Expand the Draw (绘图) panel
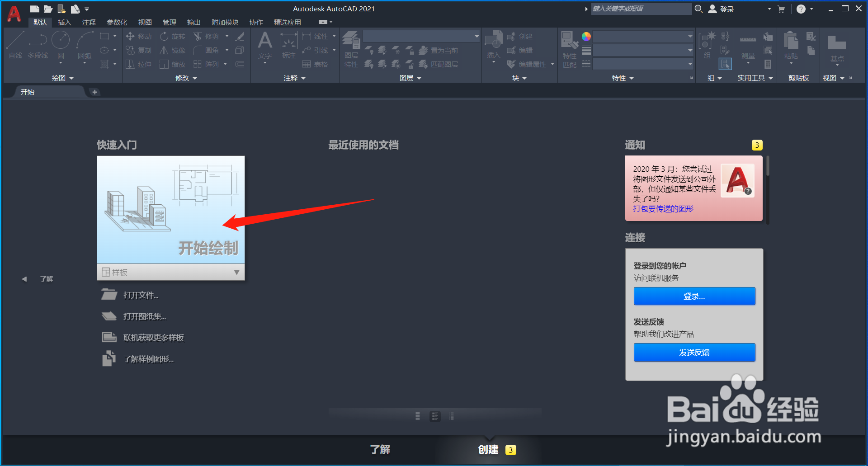This screenshot has height=466, width=868. pyautogui.click(x=62, y=78)
